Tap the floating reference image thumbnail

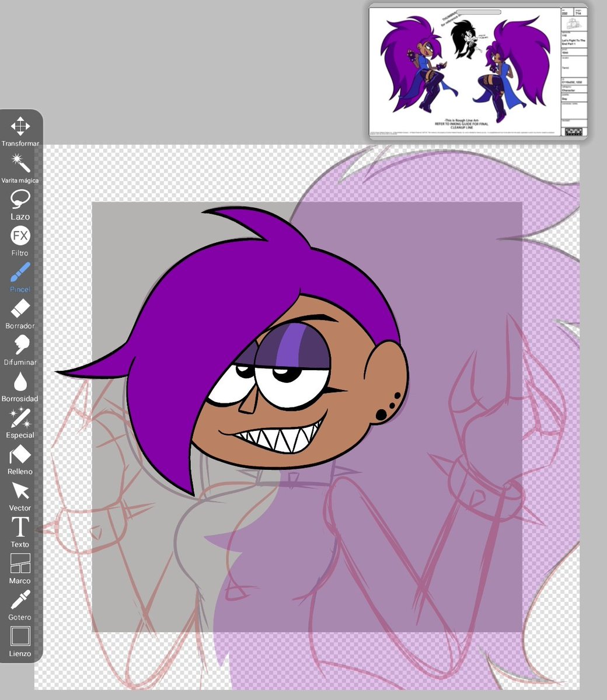pyautogui.click(x=478, y=72)
